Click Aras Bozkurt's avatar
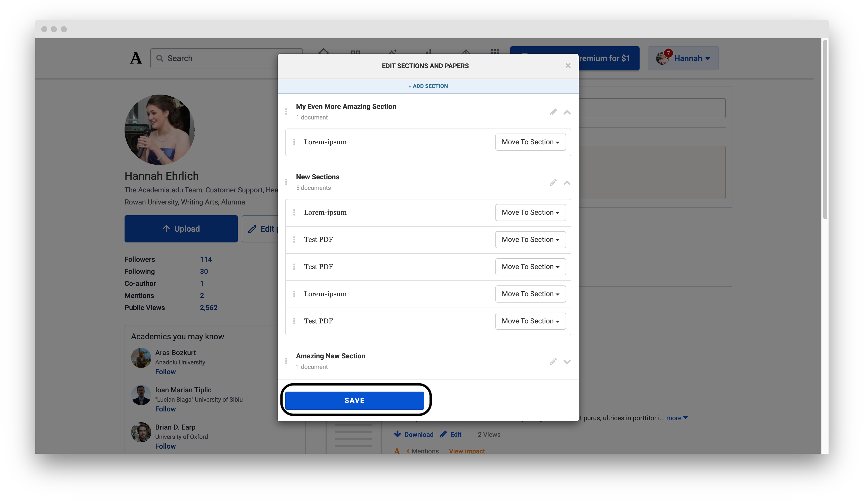Image resolution: width=864 pixels, height=504 pixels. 141,358
